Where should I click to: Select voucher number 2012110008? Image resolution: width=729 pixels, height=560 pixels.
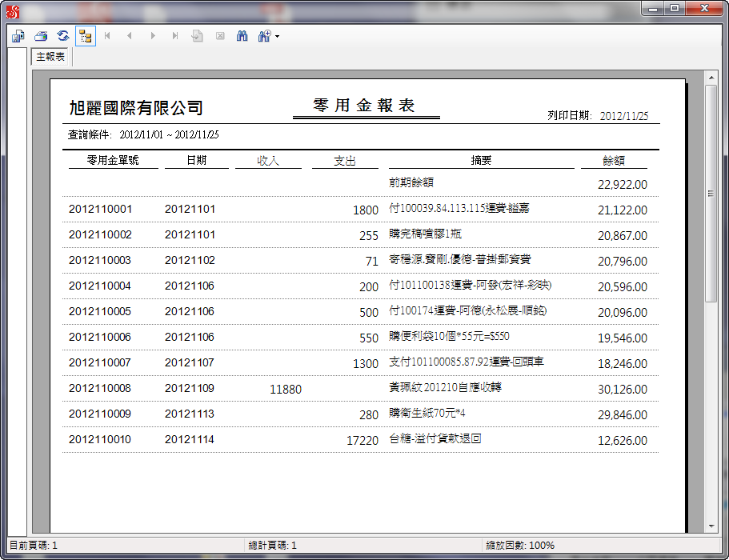click(100, 388)
